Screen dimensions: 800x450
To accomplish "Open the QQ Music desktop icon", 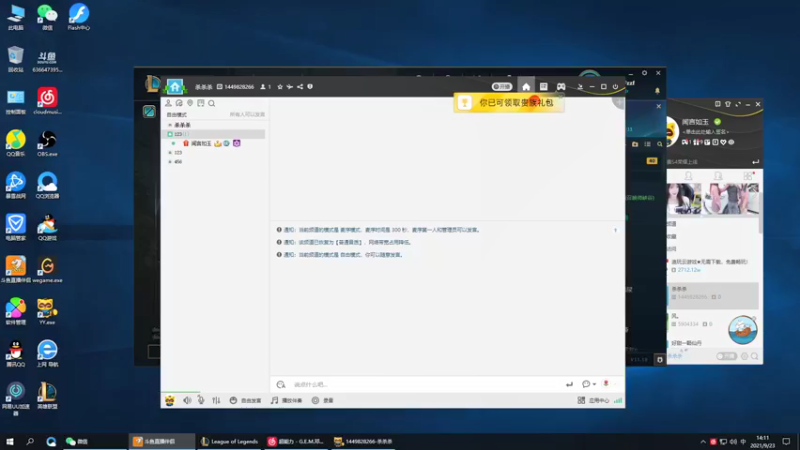I will tap(16, 144).
